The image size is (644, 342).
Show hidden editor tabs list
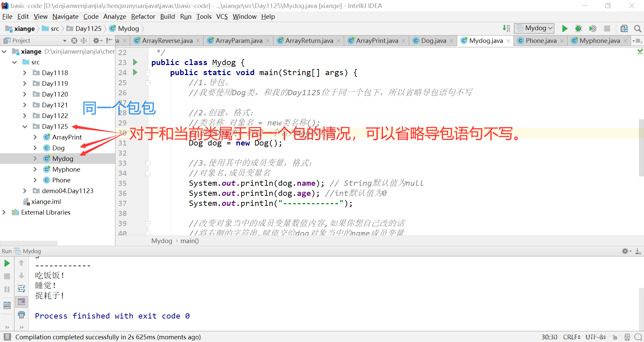click(637, 41)
